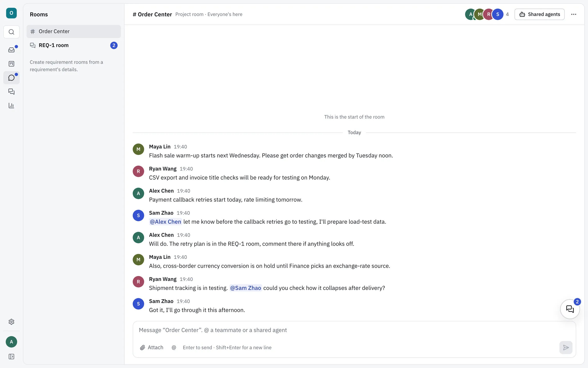
Task: Click Alex Chen's name on 'Will do' message
Action: coord(161,235)
